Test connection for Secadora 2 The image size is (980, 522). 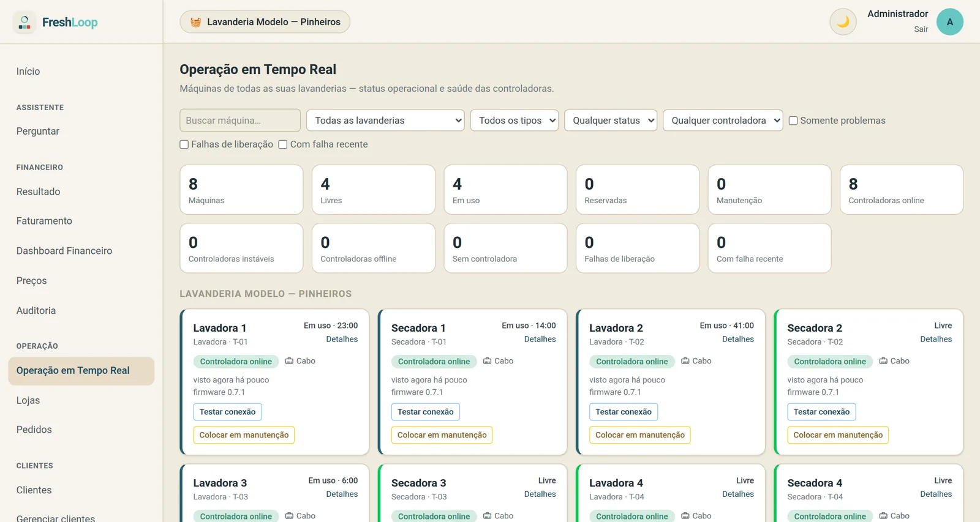point(821,412)
